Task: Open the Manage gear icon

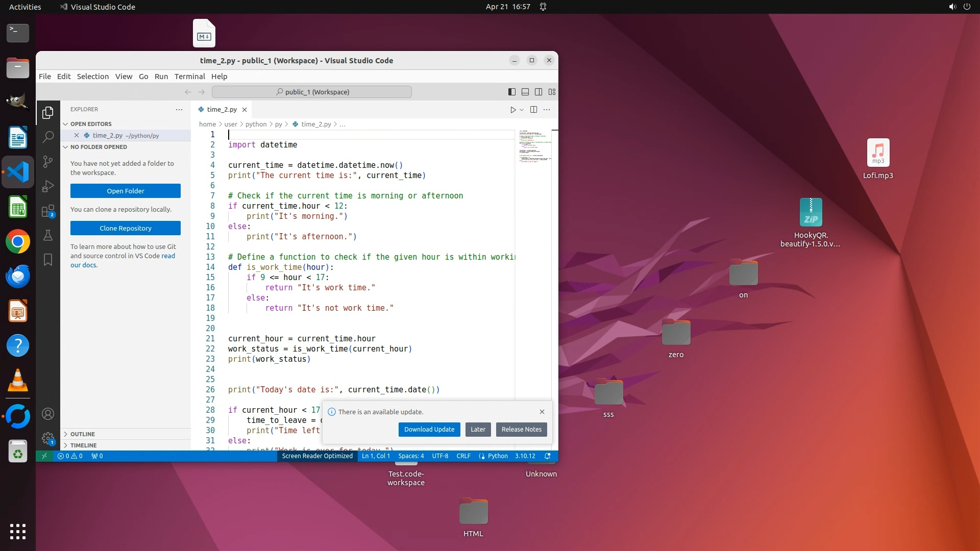Action: pos(48,438)
